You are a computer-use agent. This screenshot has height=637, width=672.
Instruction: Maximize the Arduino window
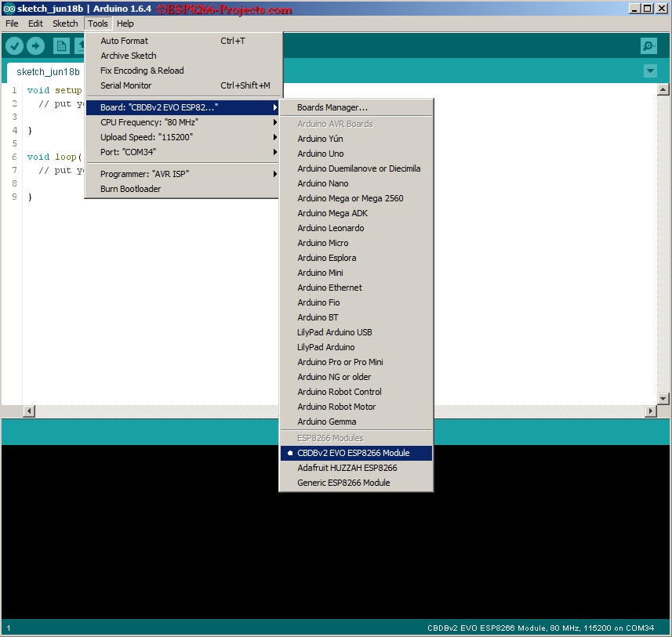648,9
